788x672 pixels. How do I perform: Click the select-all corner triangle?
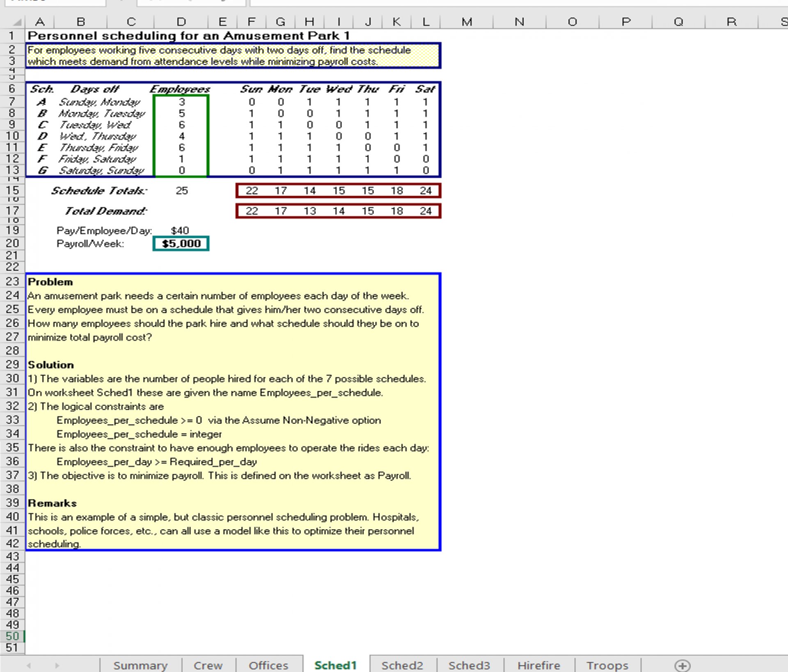pyautogui.click(x=17, y=22)
